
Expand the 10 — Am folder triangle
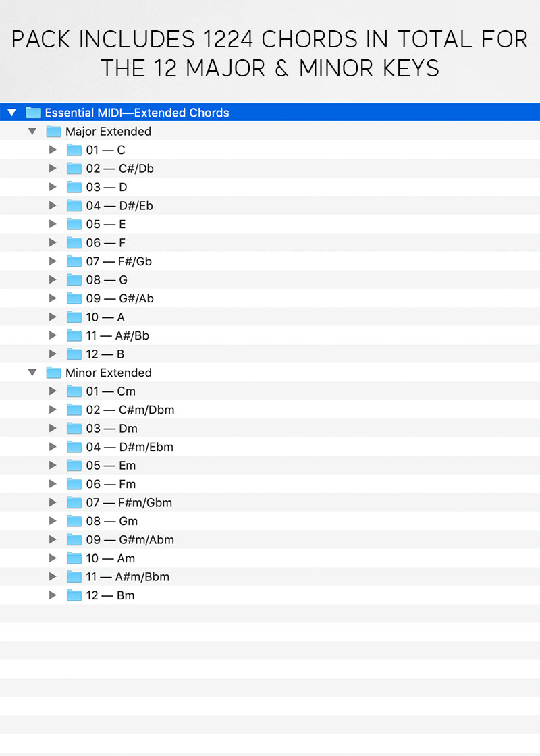tap(53, 558)
